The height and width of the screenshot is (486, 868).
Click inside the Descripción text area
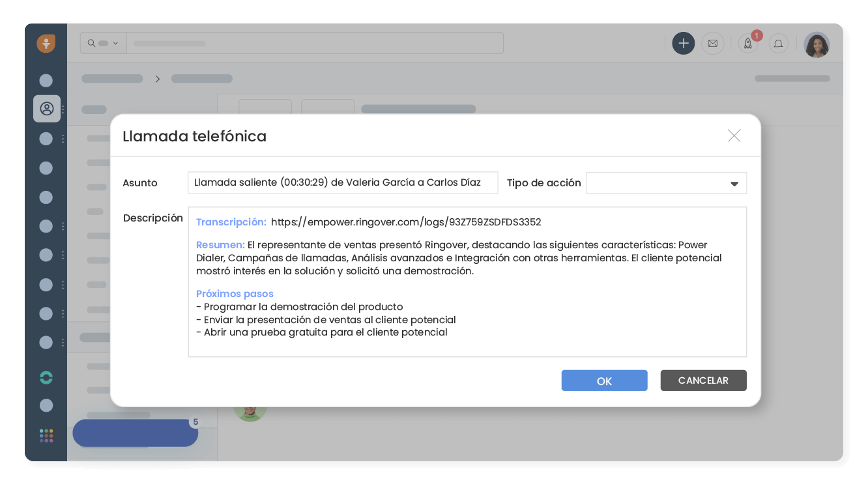pos(467,345)
